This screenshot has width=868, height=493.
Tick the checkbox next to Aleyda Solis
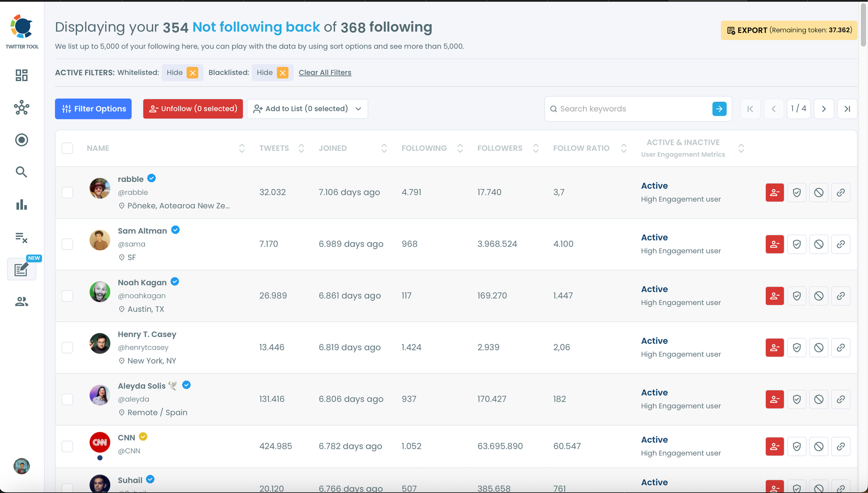(x=67, y=399)
